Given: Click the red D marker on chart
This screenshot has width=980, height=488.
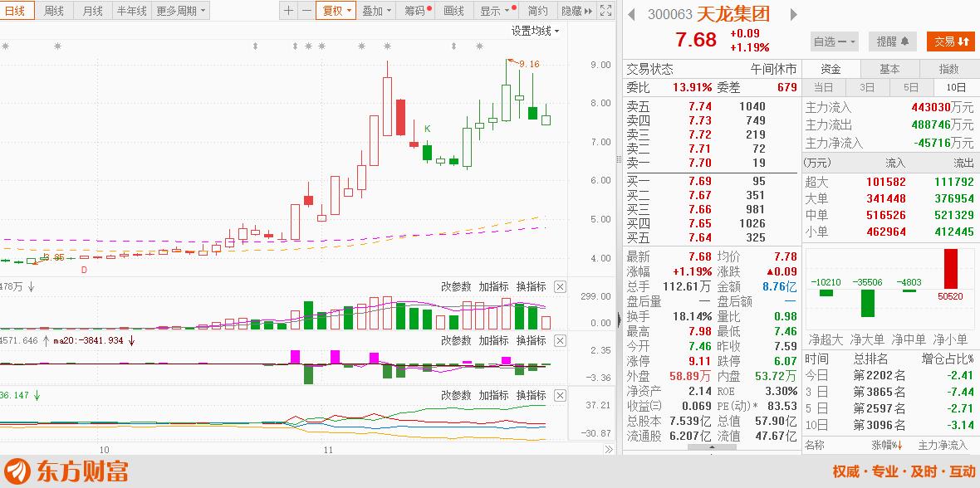Looking at the screenshot, I should 84,270.
